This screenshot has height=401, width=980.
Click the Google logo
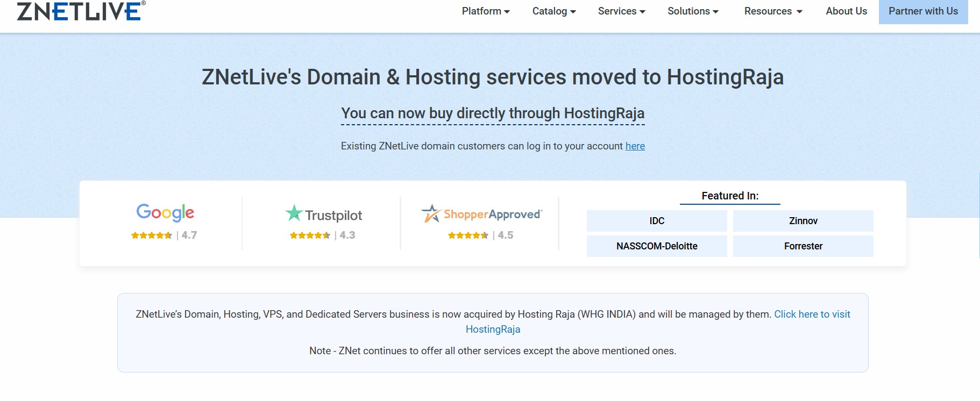point(165,213)
